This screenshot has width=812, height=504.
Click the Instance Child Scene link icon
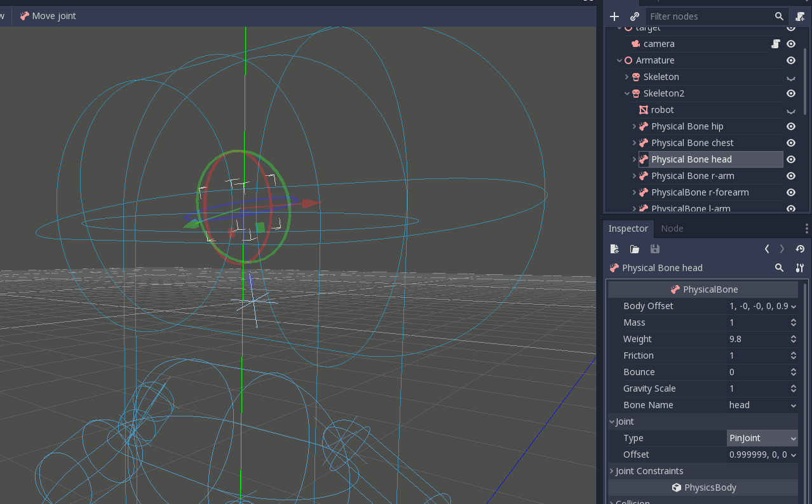(634, 16)
